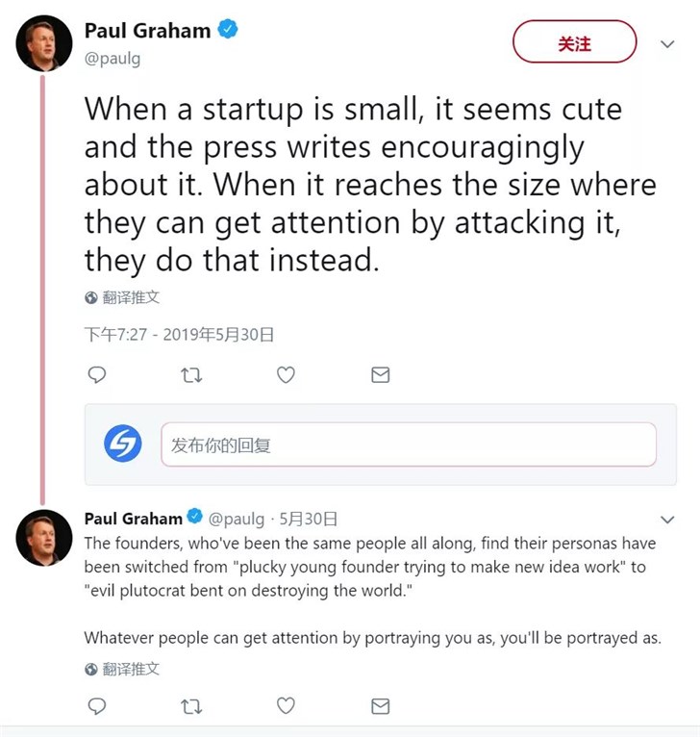700x737 pixels.
Task: Type in the 发布你的回复 reply field
Action: click(408, 445)
